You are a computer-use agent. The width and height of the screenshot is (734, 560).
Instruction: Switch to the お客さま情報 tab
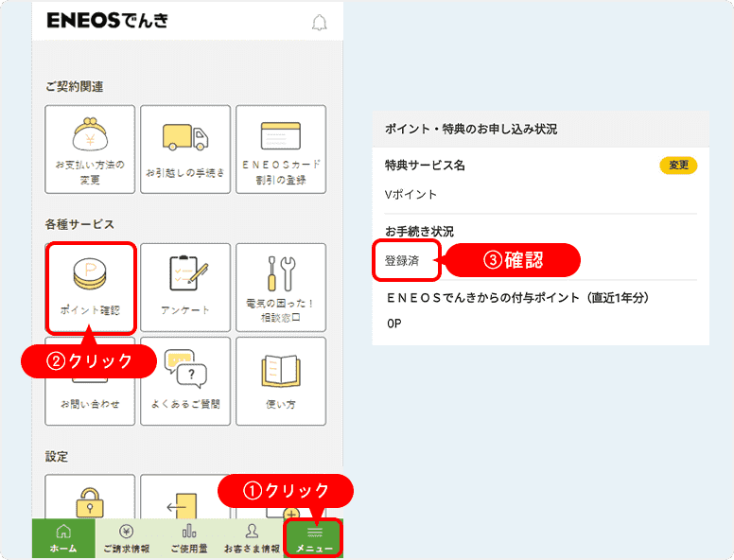coord(252,538)
